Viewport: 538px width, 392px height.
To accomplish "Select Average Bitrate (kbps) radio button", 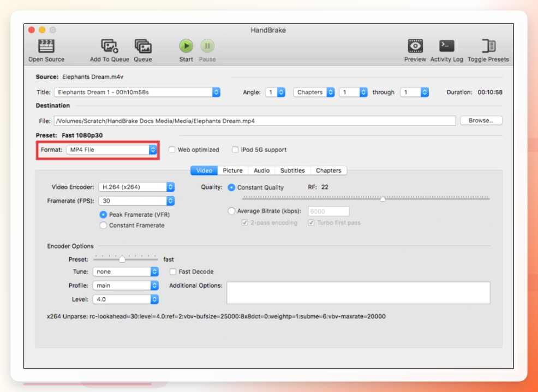I will 231,211.
